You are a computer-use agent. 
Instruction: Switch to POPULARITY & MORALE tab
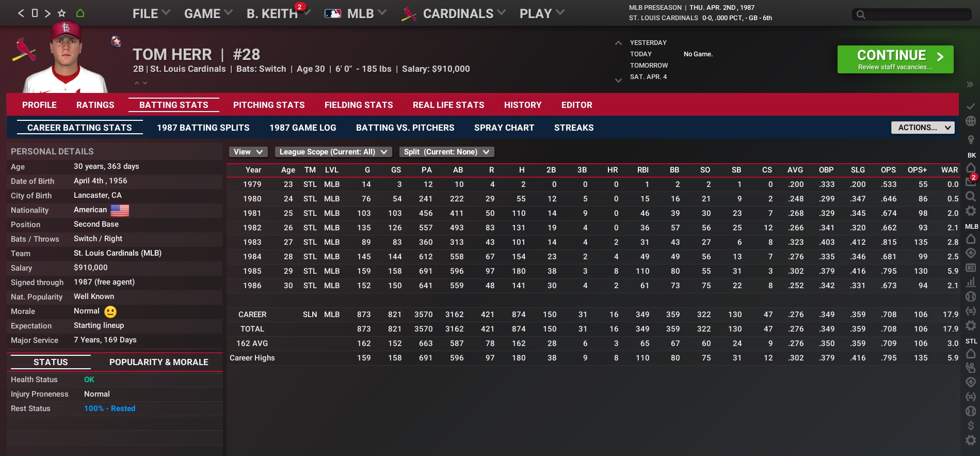tap(159, 362)
